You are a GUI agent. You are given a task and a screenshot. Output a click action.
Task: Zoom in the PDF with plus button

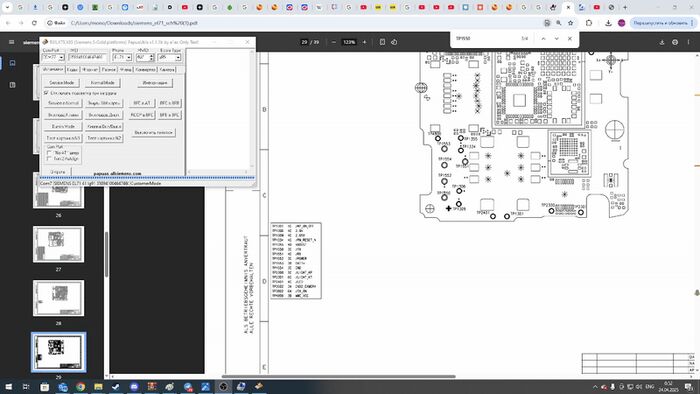[364, 42]
